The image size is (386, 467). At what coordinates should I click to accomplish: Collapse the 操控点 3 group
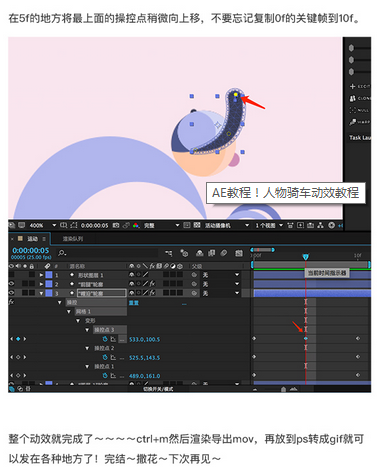87,330
